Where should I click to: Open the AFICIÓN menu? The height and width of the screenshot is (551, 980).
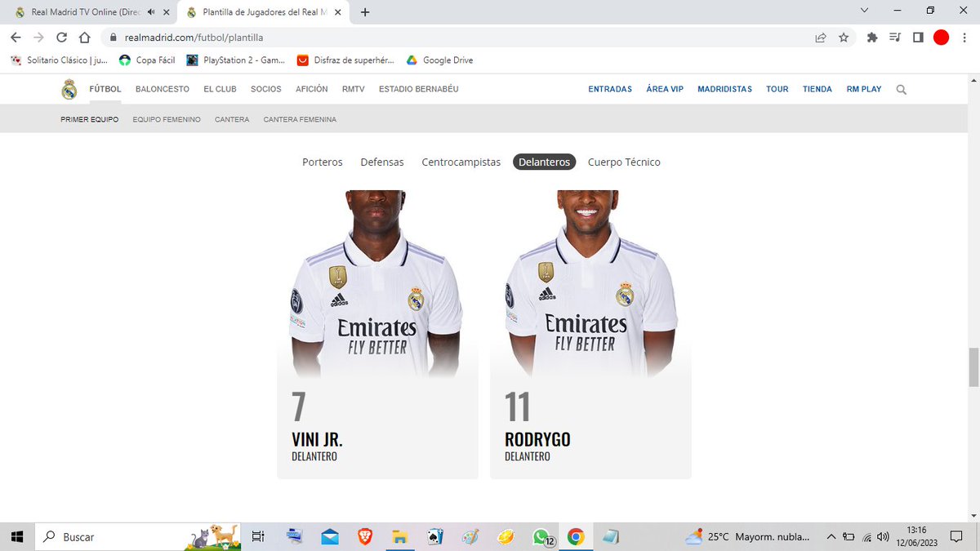tap(312, 89)
